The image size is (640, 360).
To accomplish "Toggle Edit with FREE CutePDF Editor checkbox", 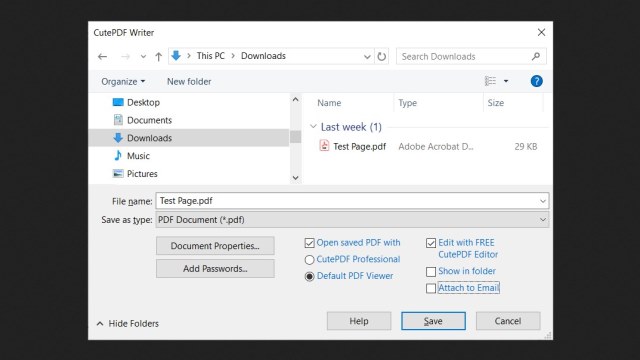I will (x=431, y=243).
